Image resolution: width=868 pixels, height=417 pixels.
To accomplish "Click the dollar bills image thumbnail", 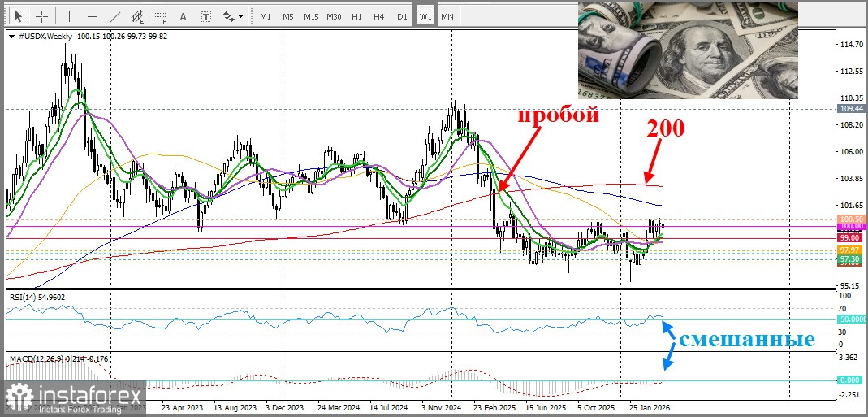I will pos(688,50).
